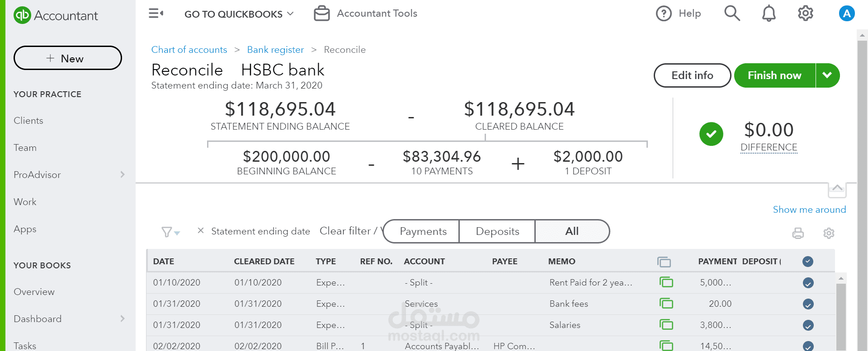Switch to the Payments tab
The image size is (868, 351).
tap(423, 231)
